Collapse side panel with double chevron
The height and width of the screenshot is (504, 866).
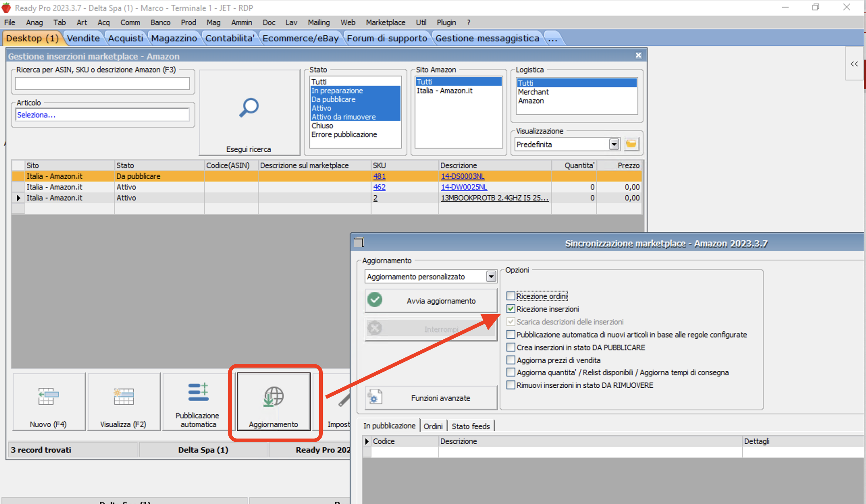[x=854, y=64]
